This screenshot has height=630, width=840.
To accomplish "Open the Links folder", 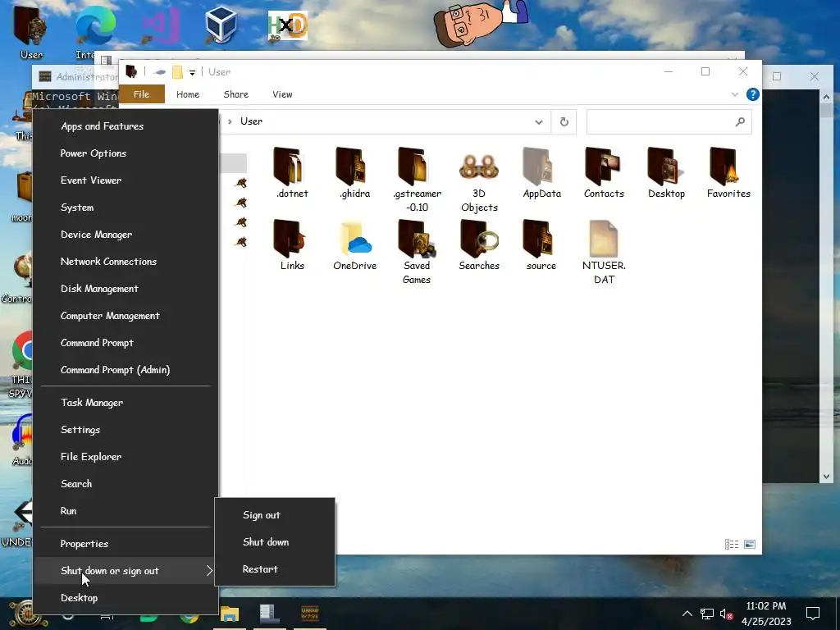I will pyautogui.click(x=292, y=244).
